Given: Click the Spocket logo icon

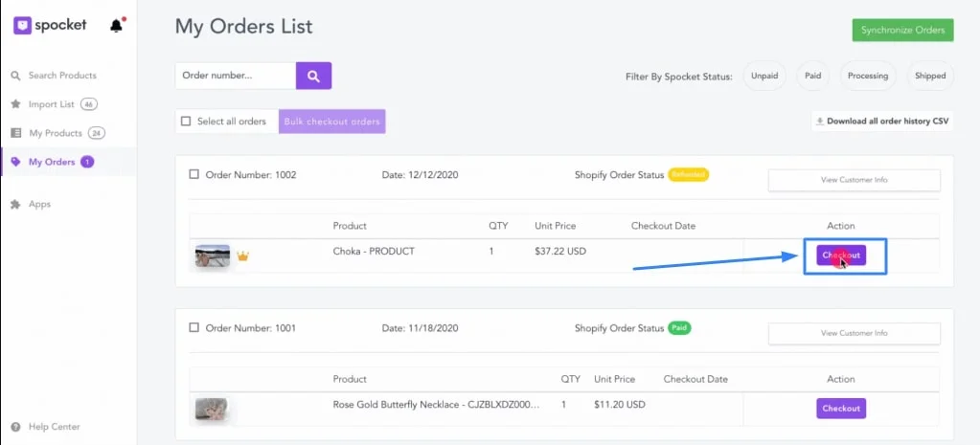Looking at the screenshot, I should point(23,26).
